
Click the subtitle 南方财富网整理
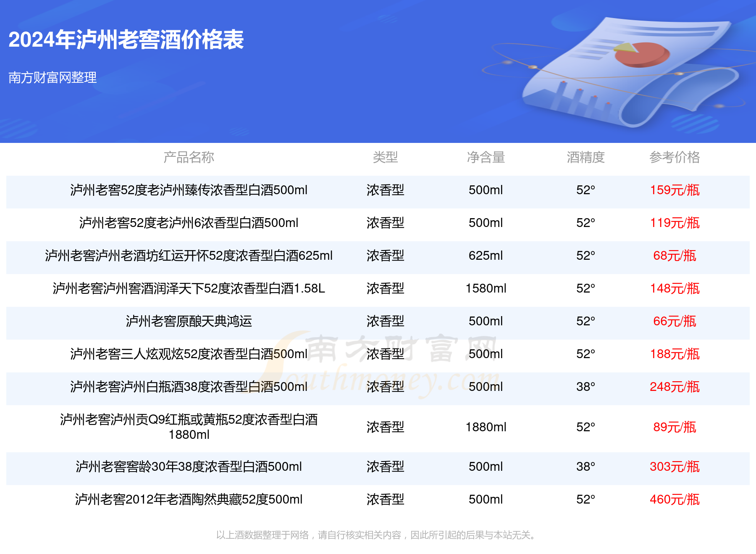(x=52, y=77)
